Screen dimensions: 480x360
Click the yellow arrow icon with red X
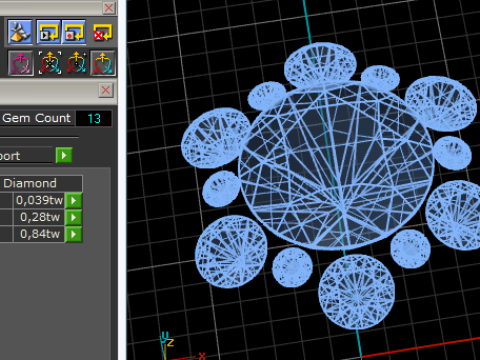[x=102, y=32]
